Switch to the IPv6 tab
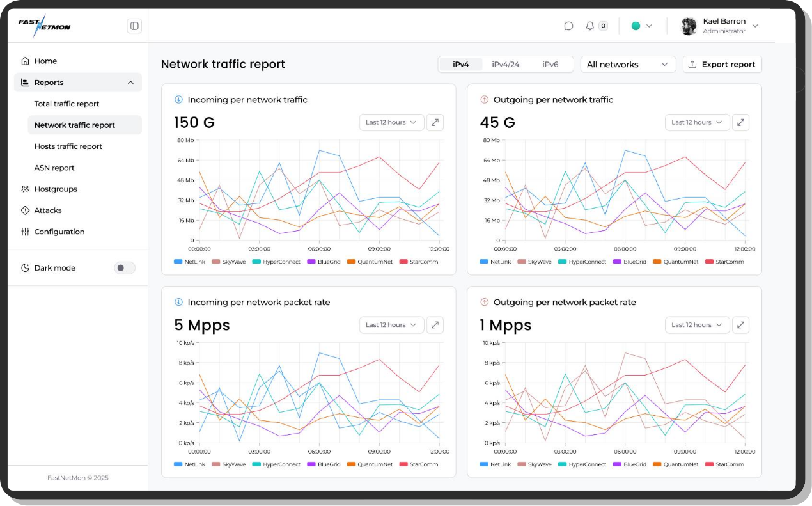812x506 pixels. click(551, 64)
